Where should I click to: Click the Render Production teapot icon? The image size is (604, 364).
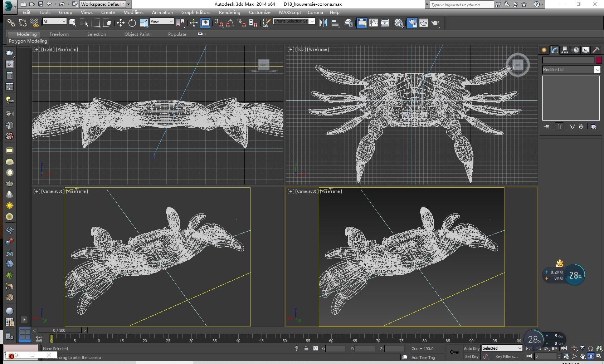435,23
